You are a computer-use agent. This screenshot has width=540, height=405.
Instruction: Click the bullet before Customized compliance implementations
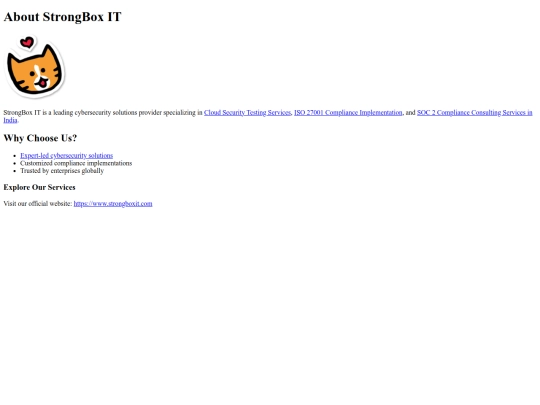(14, 164)
